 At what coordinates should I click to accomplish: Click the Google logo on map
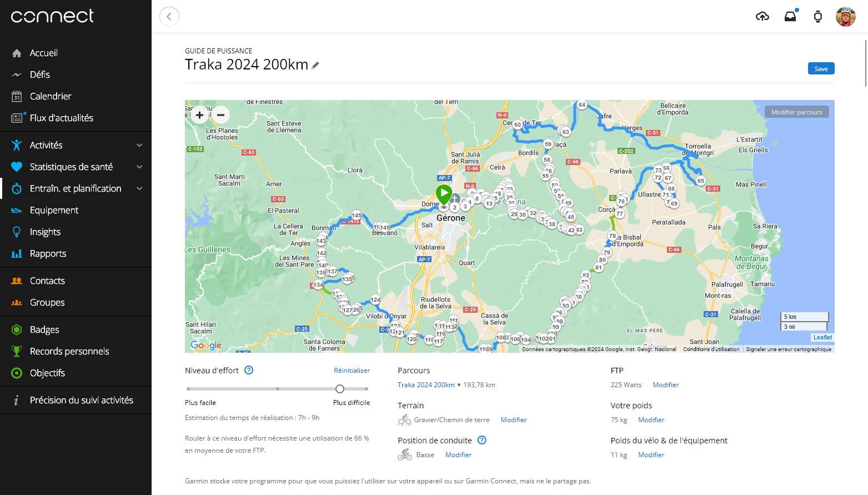[206, 345]
